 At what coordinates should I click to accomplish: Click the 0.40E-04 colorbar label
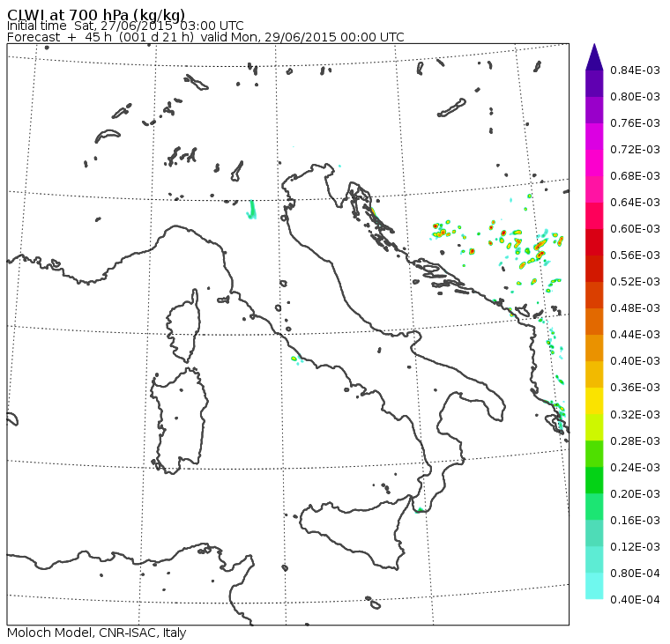[635, 600]
